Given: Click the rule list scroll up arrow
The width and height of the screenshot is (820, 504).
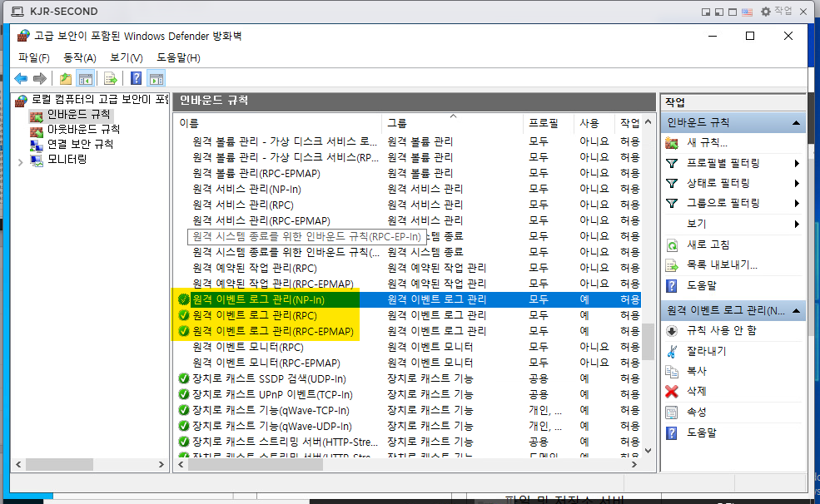Looking at the screenshot, I should coord(648,121).
